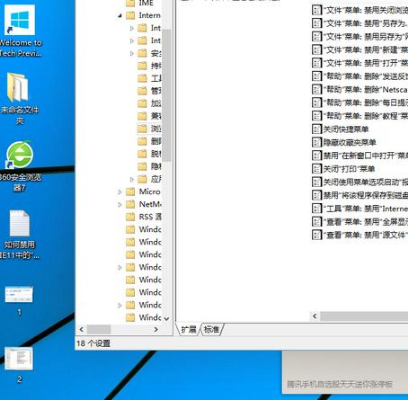Click the policy icon for 关闭快捷菜单

point(316,129)
